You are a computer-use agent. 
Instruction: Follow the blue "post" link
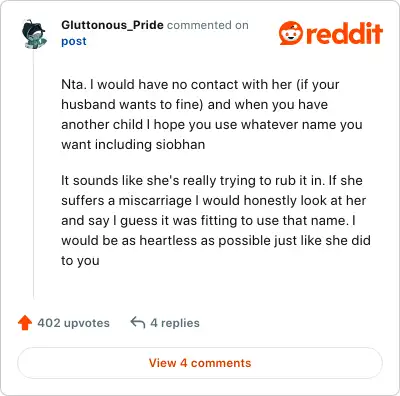point(74,41)
